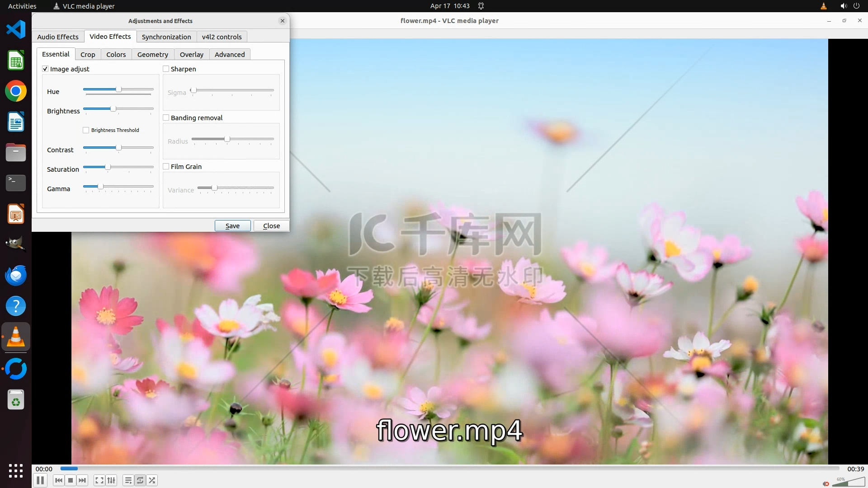Stop playback with the stop button
This screenshot has width=868, height=488.
click(x=71, y=480)
